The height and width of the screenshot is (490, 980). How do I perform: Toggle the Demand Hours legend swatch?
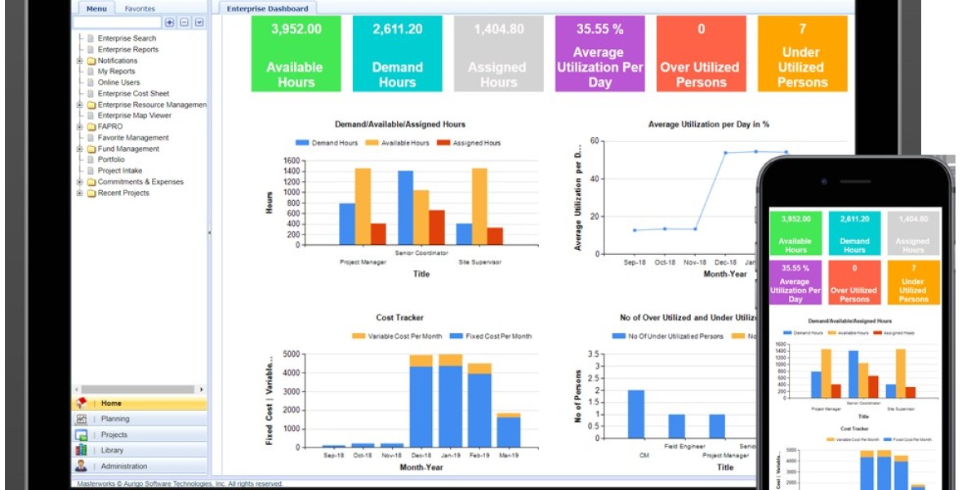(x=302, y=143)
